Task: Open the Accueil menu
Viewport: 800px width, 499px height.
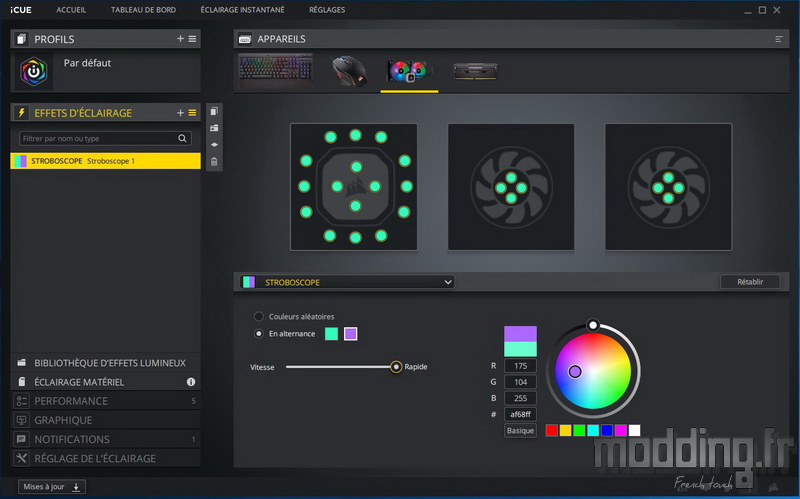Action: tap(71, 10)
